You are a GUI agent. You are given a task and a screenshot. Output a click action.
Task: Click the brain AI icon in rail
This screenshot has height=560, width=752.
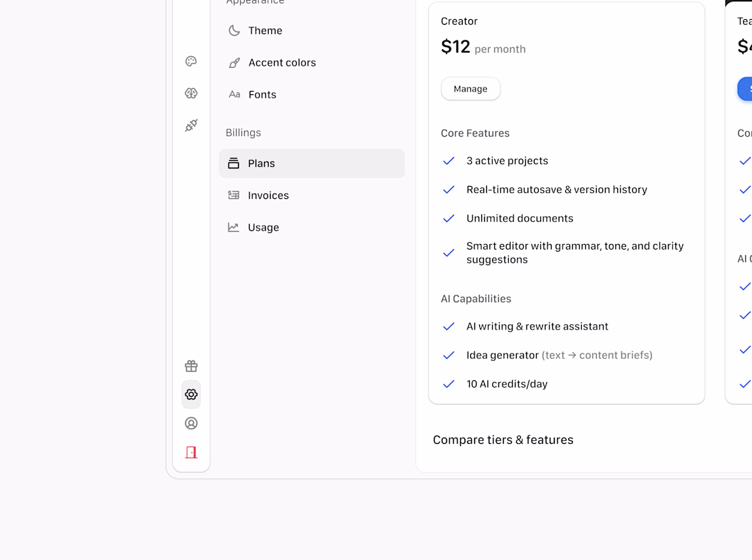point(191,93)
